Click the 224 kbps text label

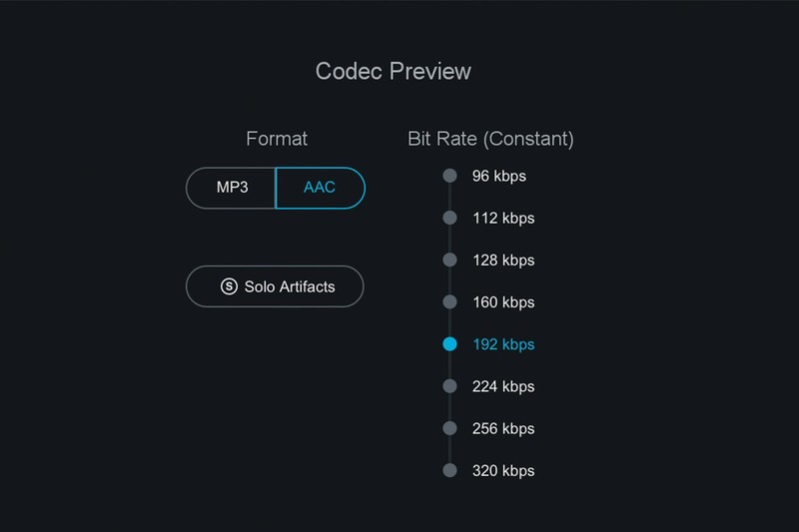pyautogui.click(x=503, y=387)
